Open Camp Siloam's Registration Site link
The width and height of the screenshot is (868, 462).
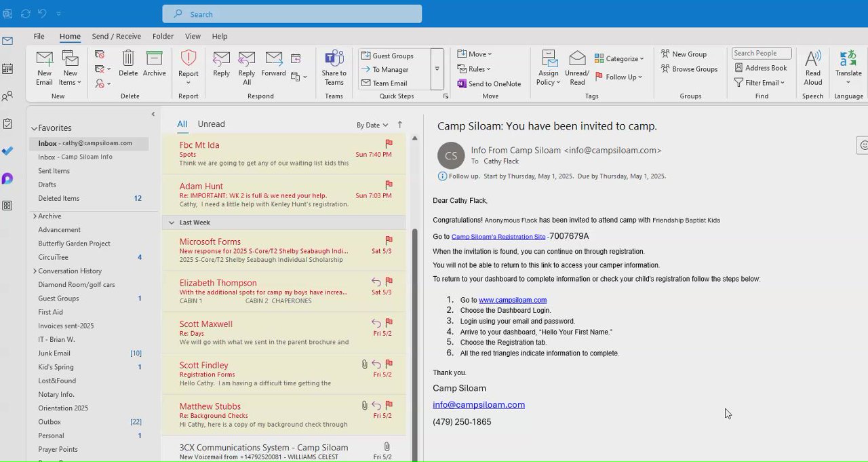tap(498, 237)
